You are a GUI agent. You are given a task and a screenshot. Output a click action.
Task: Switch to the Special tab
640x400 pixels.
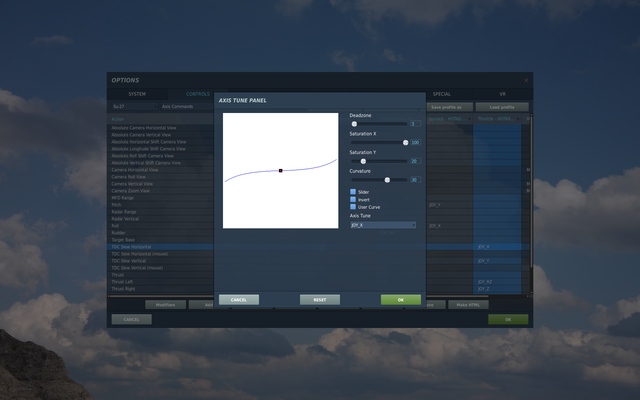click(x=442, y=94)
